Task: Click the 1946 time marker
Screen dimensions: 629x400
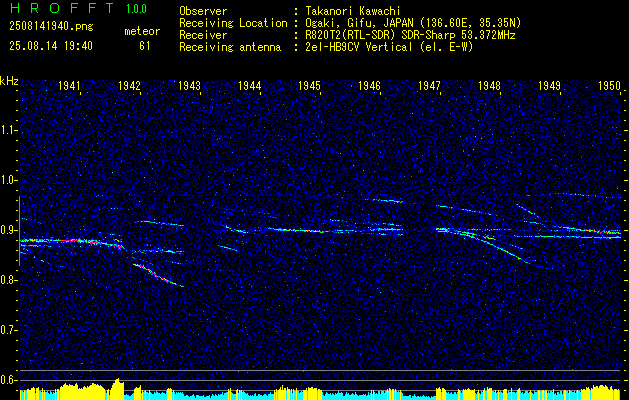Action: [369, 86]
